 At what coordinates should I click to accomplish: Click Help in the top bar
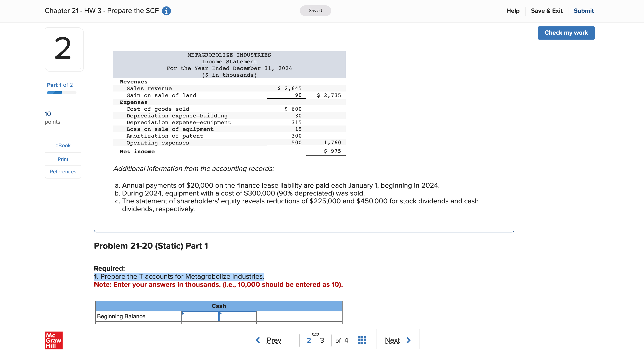[x=513, y=11]
